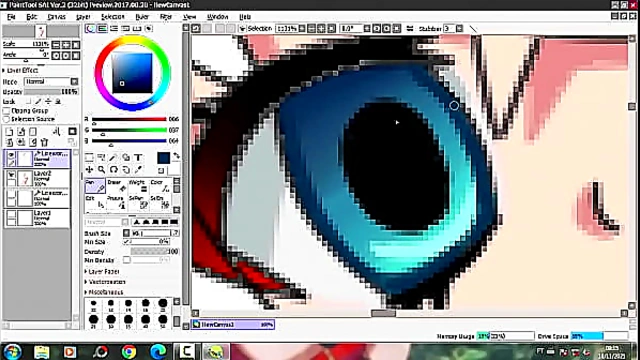This screenshot has height=360, width=640.
Task: Select the Rotate canvas tool
Action: (x=113, y=170)
